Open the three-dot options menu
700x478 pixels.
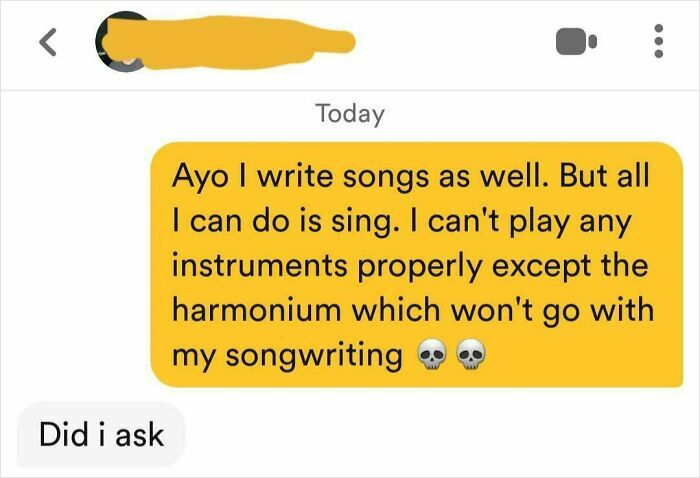click(658, 41)
